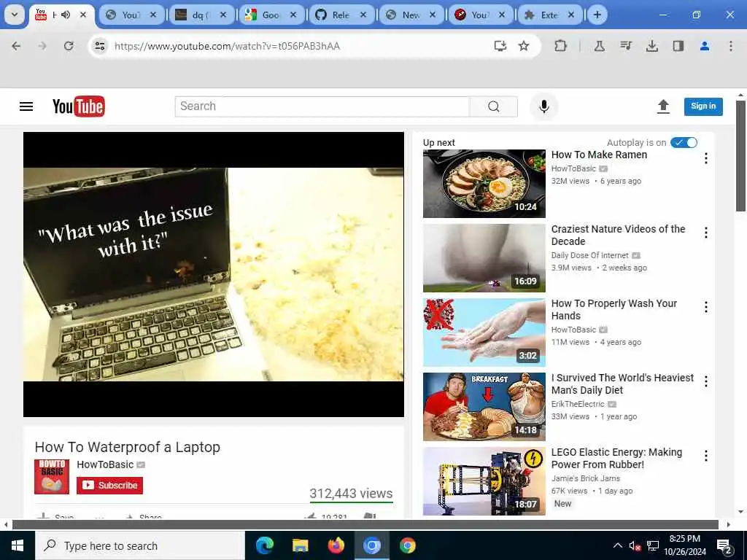Open browser downloads icon
Screen dimensions: 747x560
pyautogui.click(x=651, y=46)
